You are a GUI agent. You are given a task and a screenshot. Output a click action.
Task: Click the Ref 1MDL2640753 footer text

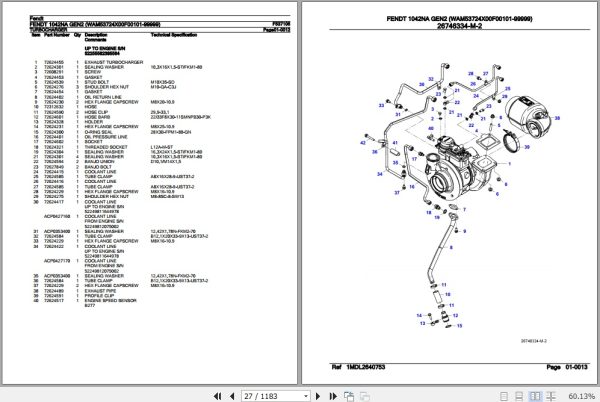click(358, 367)
